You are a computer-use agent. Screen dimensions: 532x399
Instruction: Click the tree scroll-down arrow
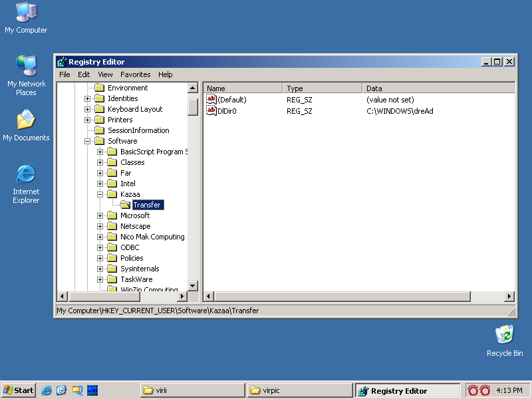(193, 286)
